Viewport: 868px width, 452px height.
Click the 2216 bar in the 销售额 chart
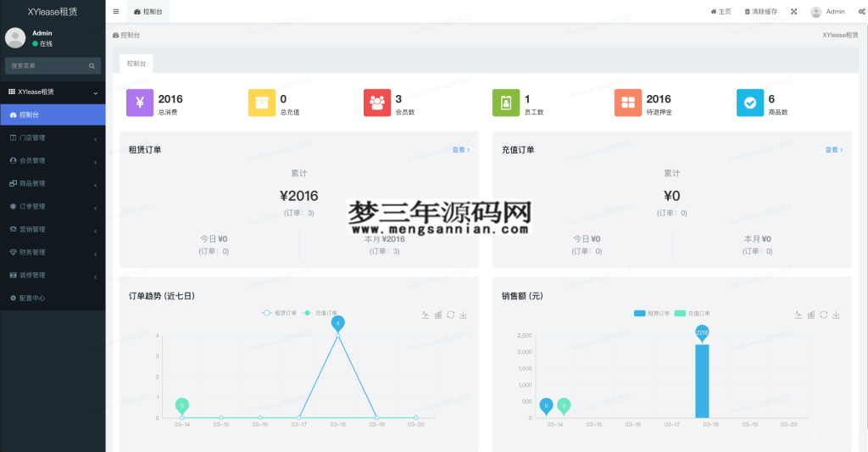tap(702, 381)
